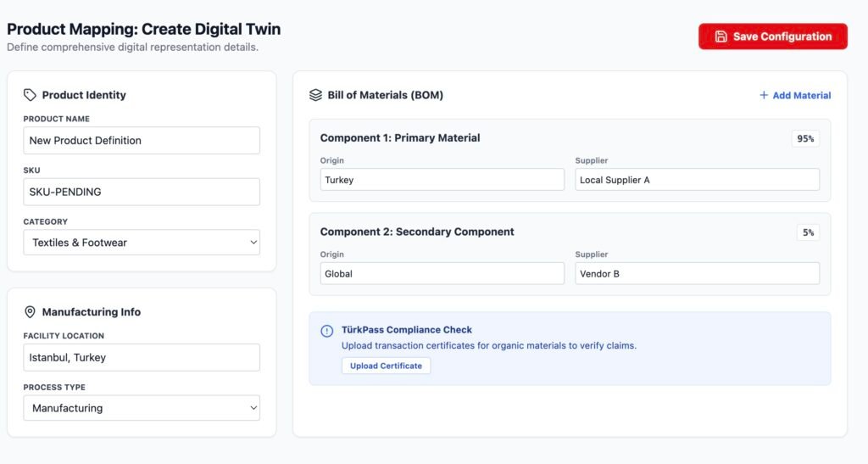Click the Add Material link
This screenshot has width=868, height=464.
tap(801, 96)
